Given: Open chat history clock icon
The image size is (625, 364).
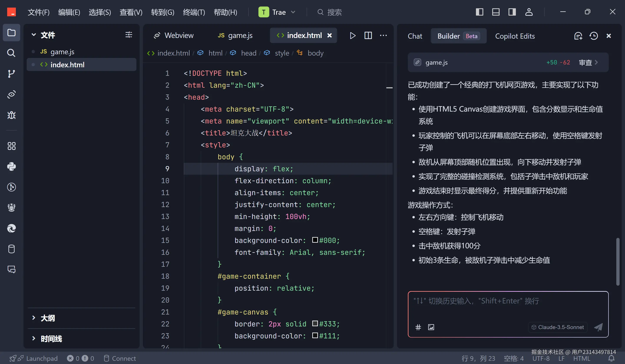Looking at the screenshot, I should (594, 36).
